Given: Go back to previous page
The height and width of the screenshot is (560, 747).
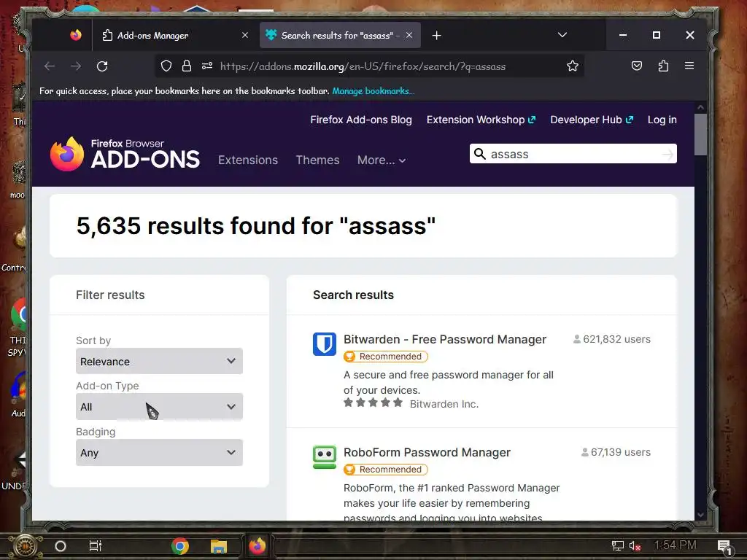Looking at the screenshot, I should click(50, 66).
